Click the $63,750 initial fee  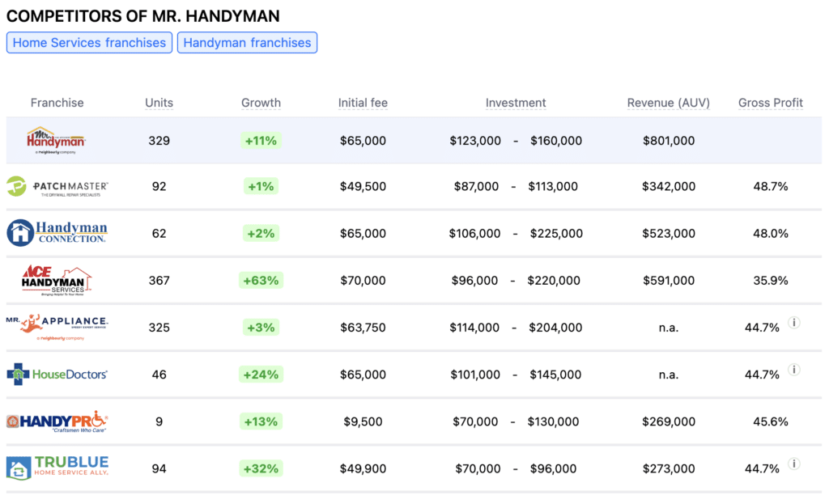point(363,328)
